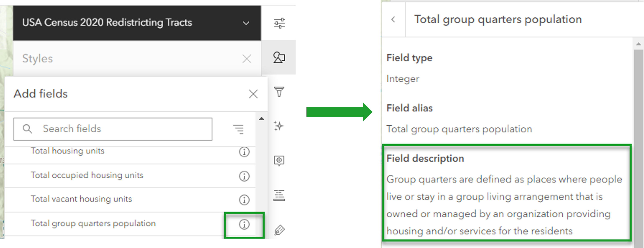Select the Styles shapes icon
644x248 pixels.
(279, 58)
